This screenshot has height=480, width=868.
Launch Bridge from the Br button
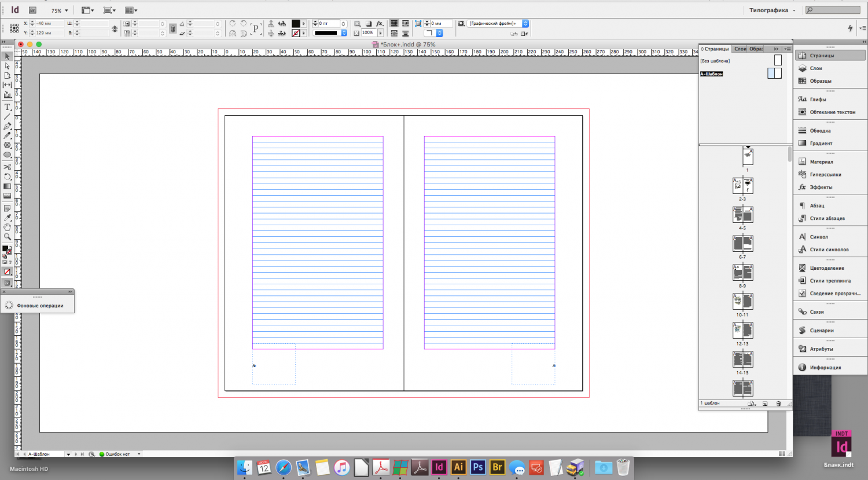tap(33, 10)
